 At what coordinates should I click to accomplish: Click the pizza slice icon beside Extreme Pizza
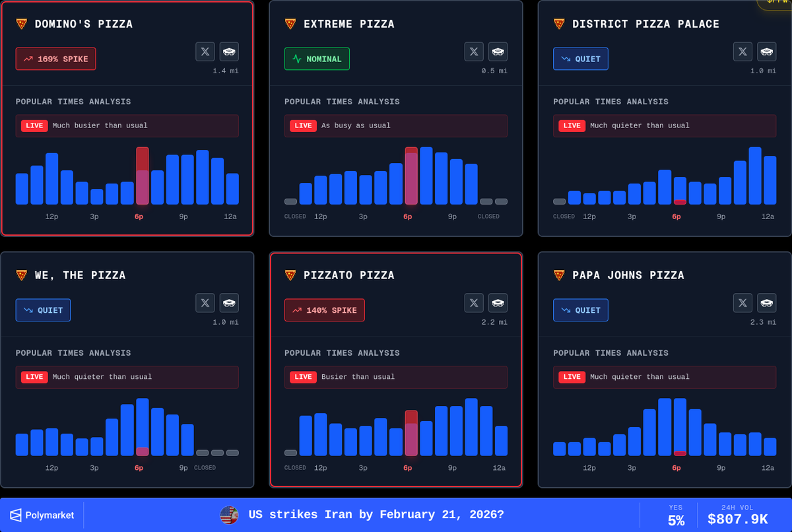[290, 24]
